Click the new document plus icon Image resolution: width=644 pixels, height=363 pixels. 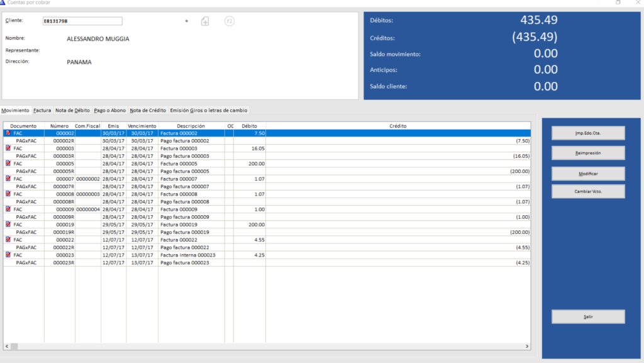(205, 21)
